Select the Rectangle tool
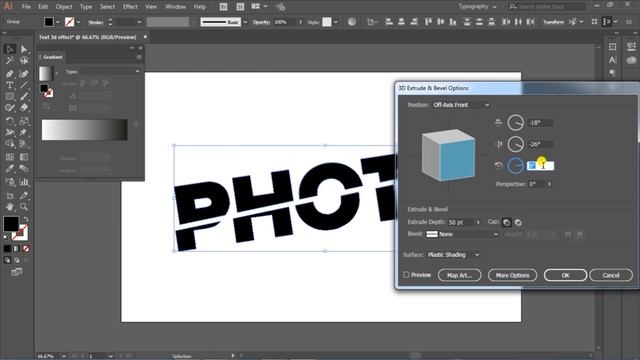 10,97
